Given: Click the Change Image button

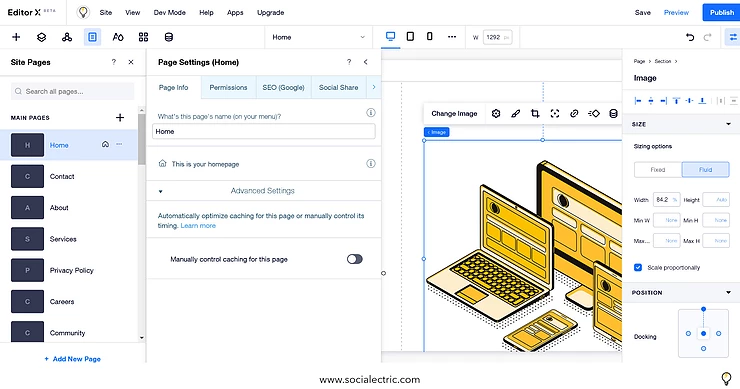Looking at the screenshot, I should coord(454,113).
